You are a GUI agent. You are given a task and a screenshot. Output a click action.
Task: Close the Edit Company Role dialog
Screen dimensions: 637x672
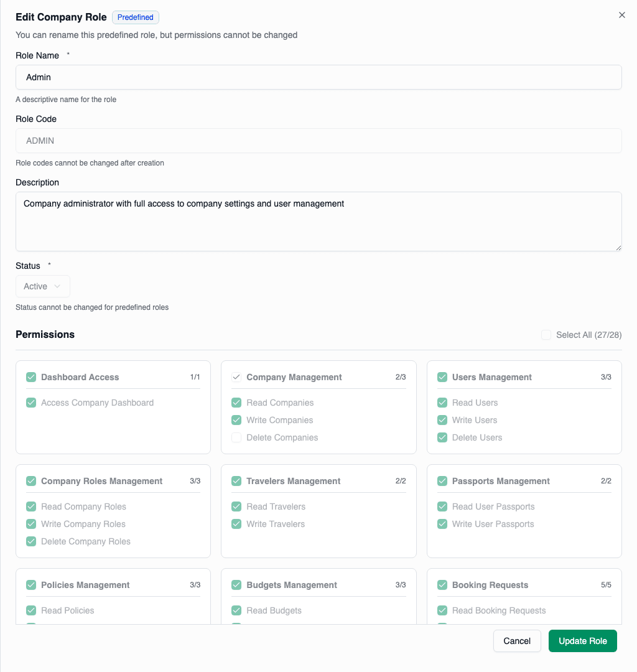tap(621, 15)
